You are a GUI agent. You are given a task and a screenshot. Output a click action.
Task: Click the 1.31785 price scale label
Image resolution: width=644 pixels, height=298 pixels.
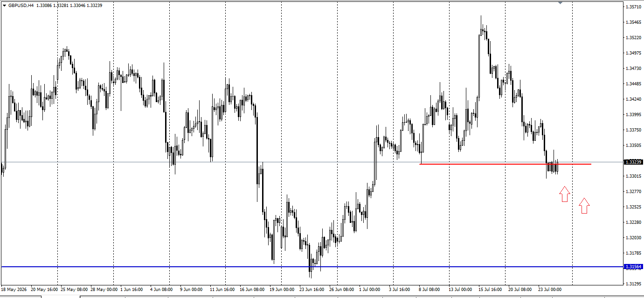[633, 253]
